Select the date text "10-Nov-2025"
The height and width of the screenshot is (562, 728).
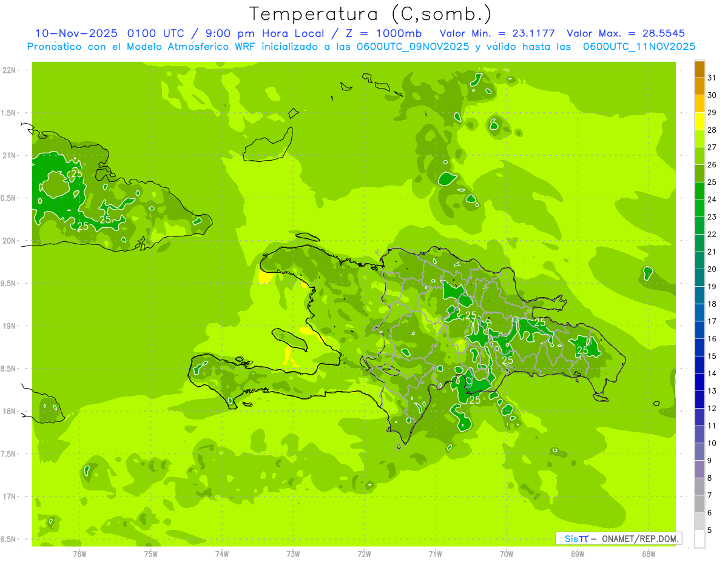pyautogui.click(x=78, y=33)
